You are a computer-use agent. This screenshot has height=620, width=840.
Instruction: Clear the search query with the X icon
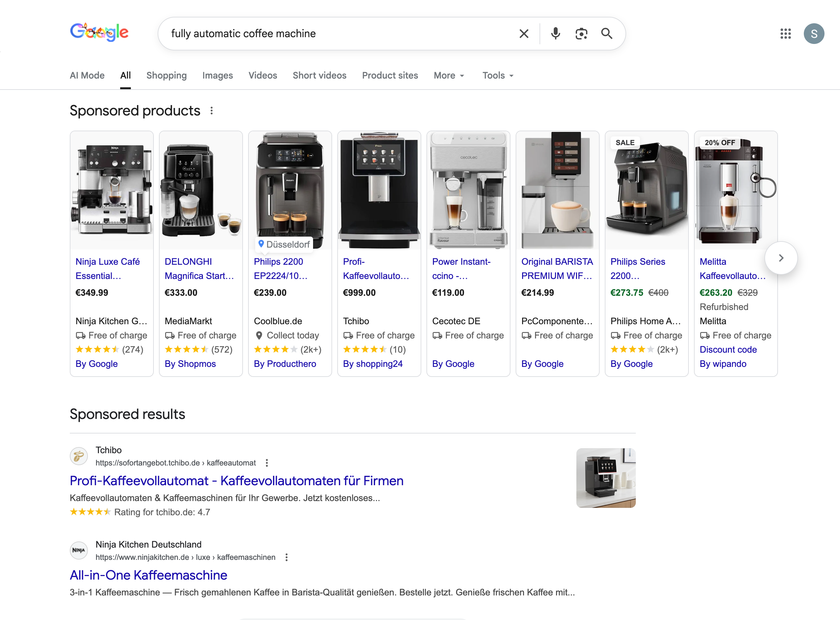pos(524,33)
